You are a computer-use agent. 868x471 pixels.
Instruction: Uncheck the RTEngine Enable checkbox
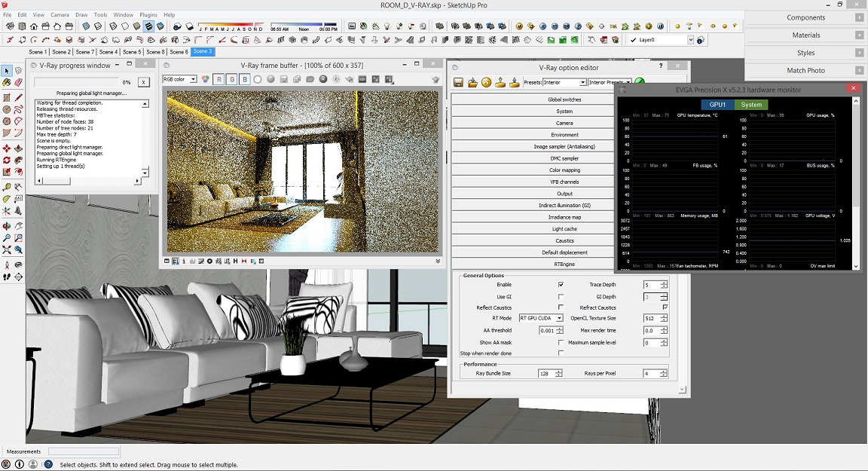561,285
